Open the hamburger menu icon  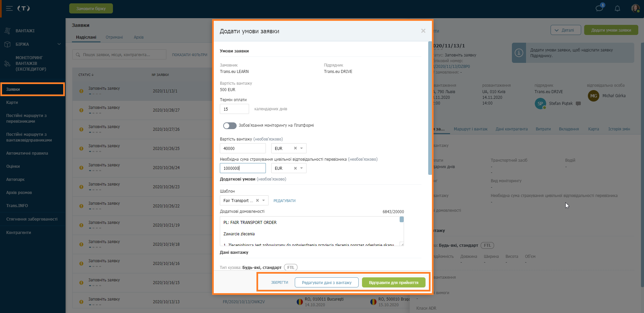pos(9,8)
